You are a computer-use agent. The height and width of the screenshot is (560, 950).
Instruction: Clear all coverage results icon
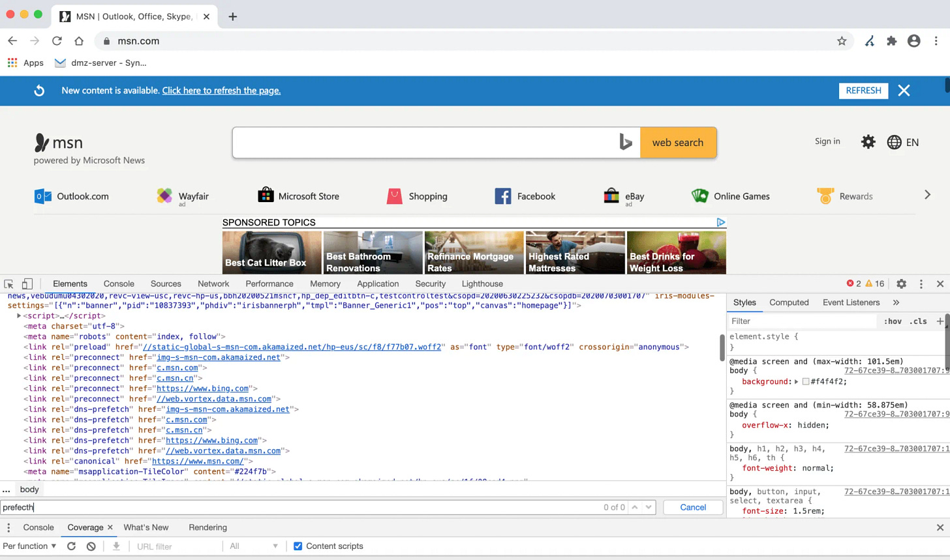(x=91, y=546)
